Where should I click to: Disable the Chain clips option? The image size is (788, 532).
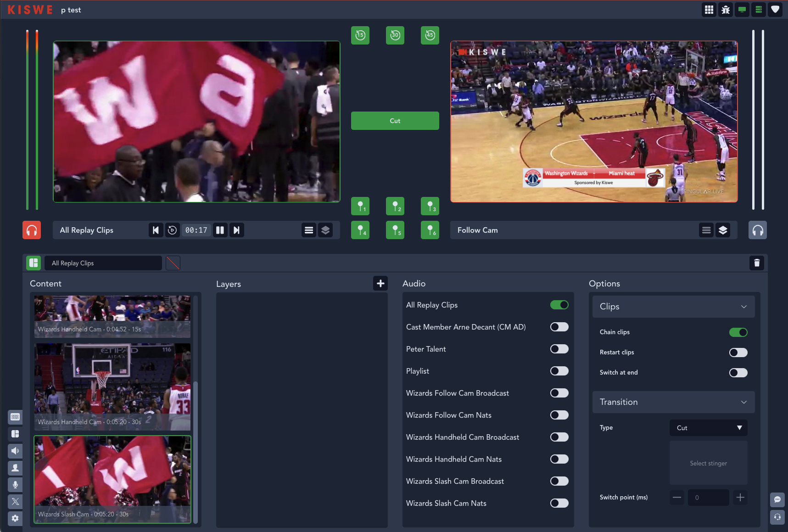coord(738,332)
